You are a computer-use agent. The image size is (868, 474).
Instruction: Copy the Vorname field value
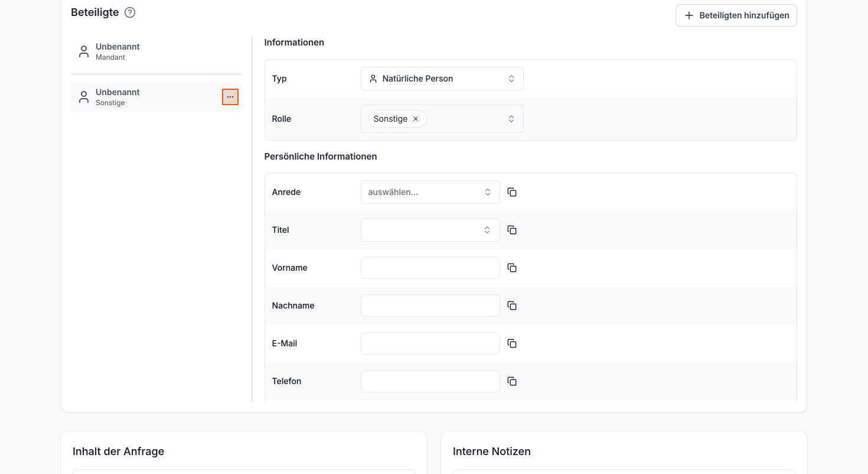pyautogui.click(x=512, y=268)
